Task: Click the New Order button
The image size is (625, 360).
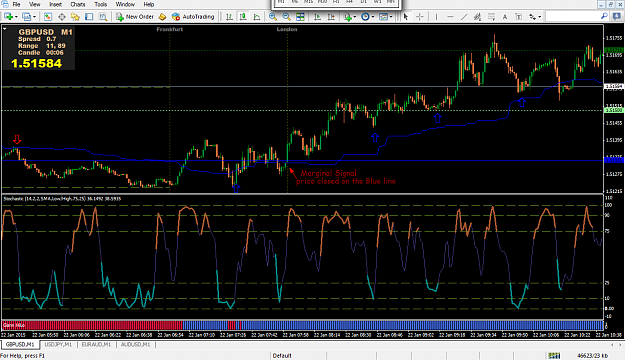Action: point(135,17)
